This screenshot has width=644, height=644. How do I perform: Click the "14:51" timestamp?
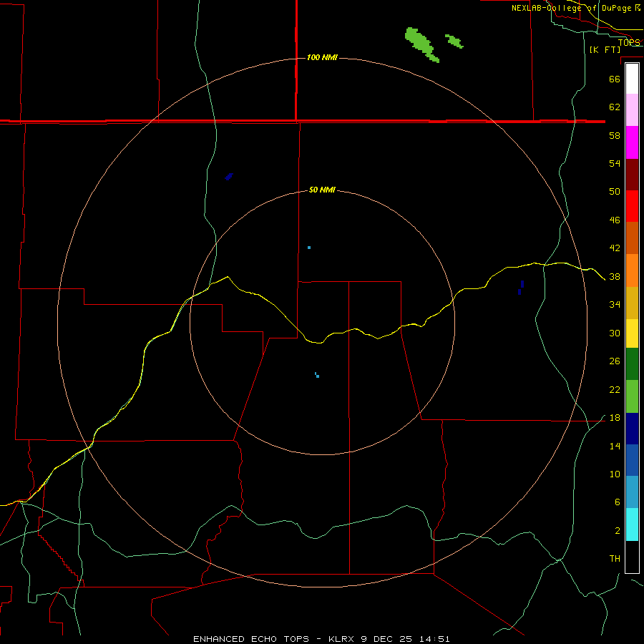(x=434, y=639)
